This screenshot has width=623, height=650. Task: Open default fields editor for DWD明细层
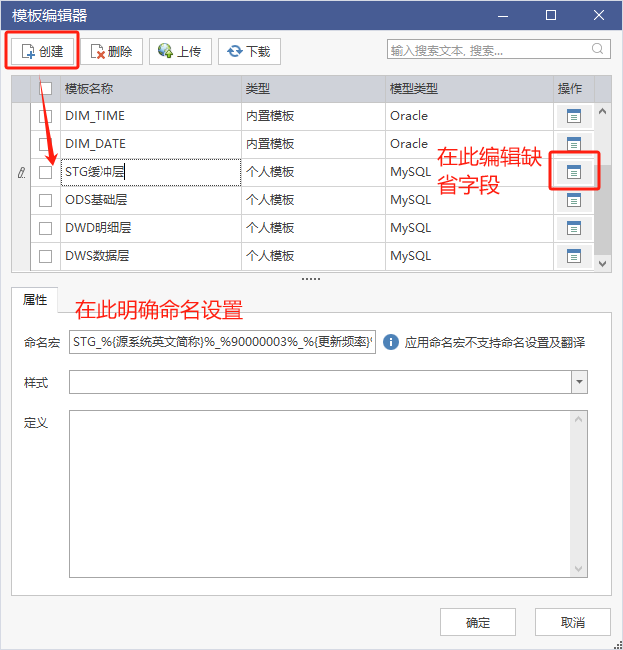574,228
